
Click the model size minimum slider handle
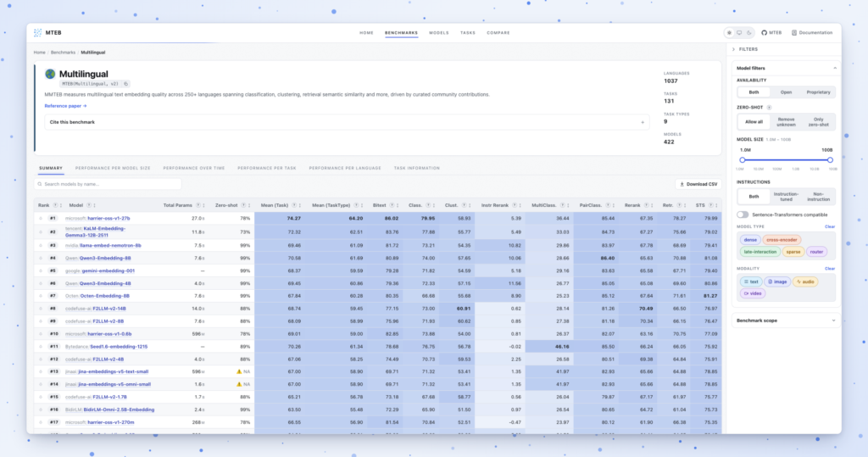click(743, 160)
